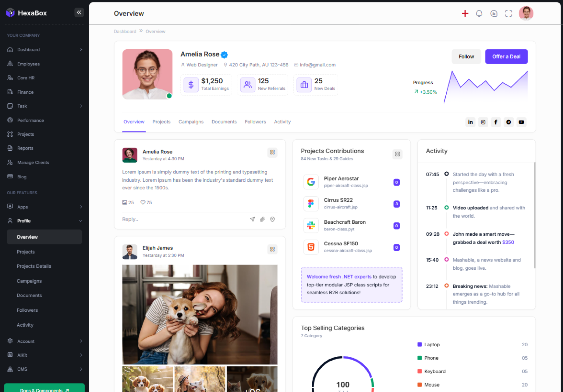
Task: Open the Instagram social icon
Action: click(x=483, y=122)
